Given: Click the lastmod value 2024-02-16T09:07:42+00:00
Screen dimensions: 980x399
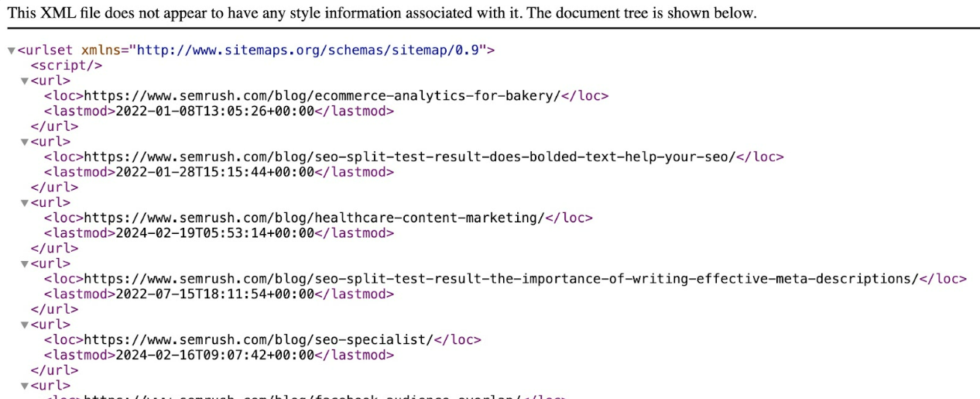Looking at the screenshot, I should tap(214, 355).
